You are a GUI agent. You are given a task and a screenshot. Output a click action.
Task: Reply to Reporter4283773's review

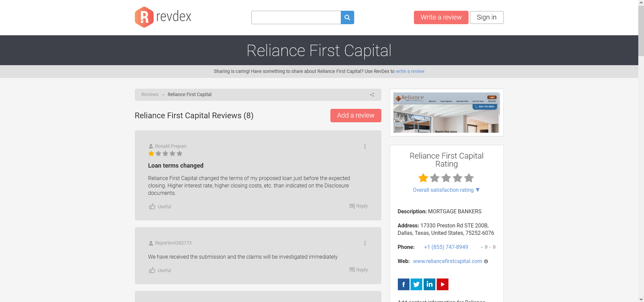(x=359, y=270)
